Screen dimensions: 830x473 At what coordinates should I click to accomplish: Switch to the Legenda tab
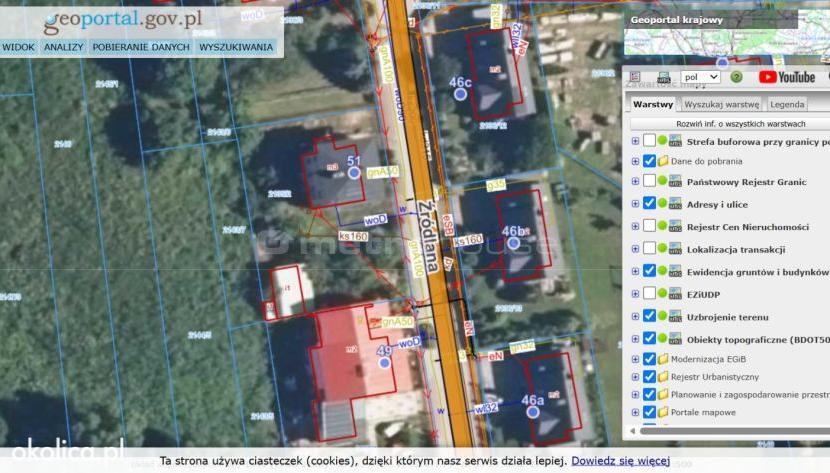pos(787,104)
